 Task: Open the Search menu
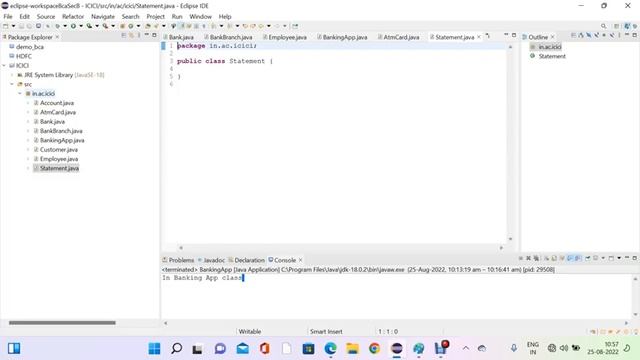130,16
